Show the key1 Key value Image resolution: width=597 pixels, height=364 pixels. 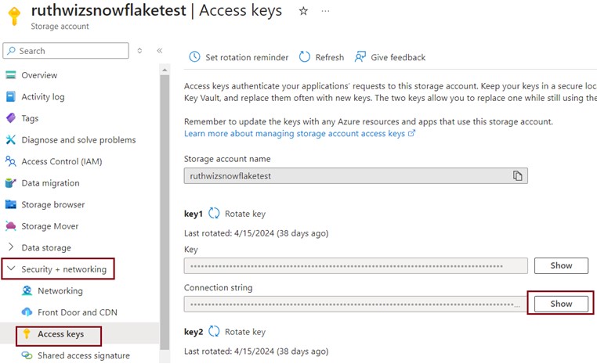click(x=561, y=265)
